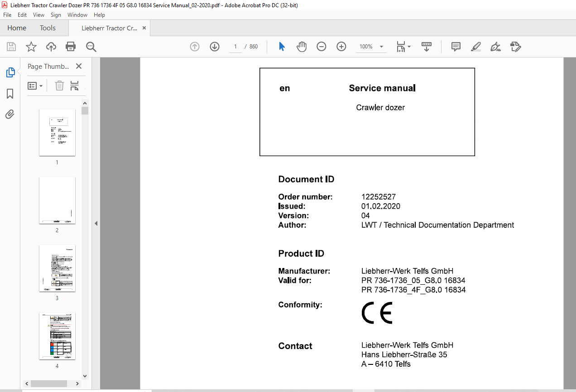Viewport: 576px width, 392px height.
Task: Click the page number input field
Action: click(235, 47)
